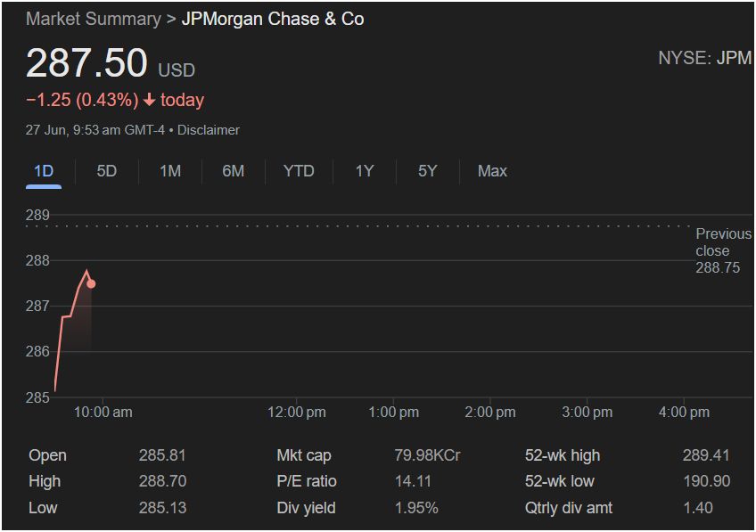This screenshot has width=756, height=532.
Task: Click the Div yield 1.95% value
Action: (x=416, y=508)
